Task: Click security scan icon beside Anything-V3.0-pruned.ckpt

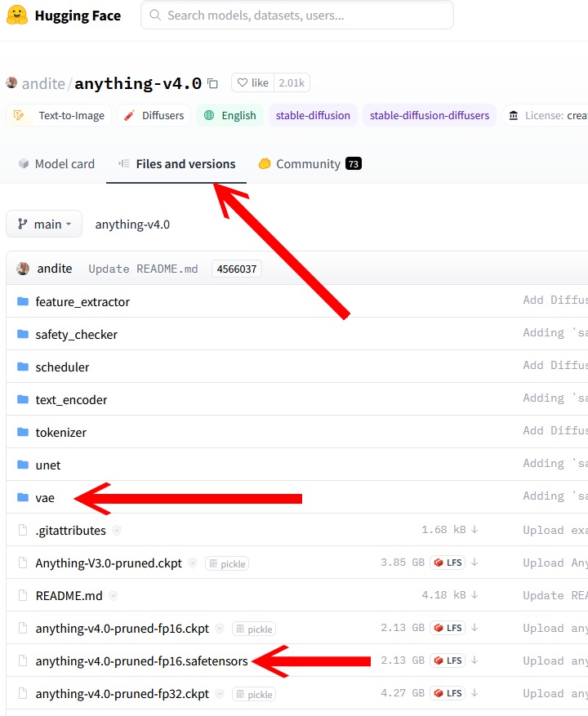Action: pos(193,563)
